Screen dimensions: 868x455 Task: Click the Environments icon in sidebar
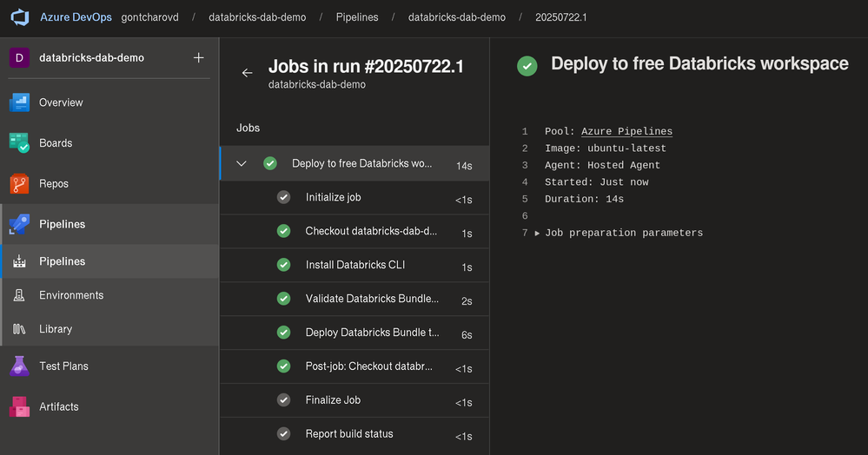click(20, 295)
